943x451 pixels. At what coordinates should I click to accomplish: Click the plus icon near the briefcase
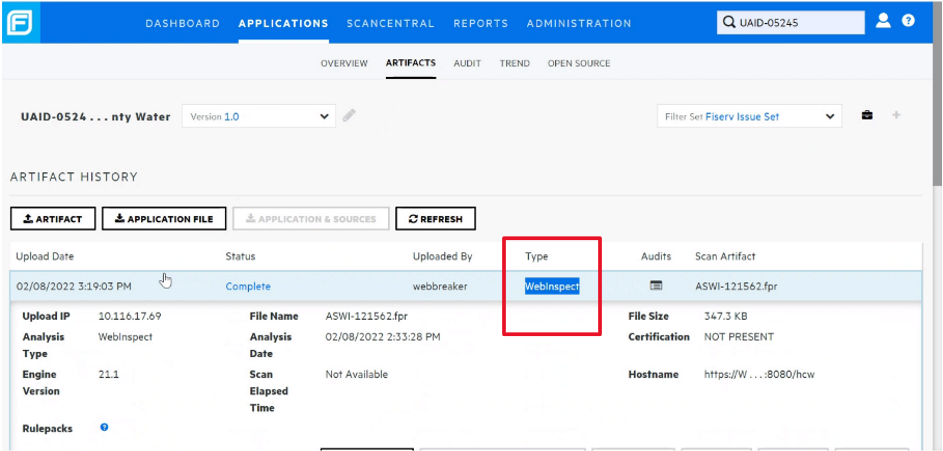896,115
